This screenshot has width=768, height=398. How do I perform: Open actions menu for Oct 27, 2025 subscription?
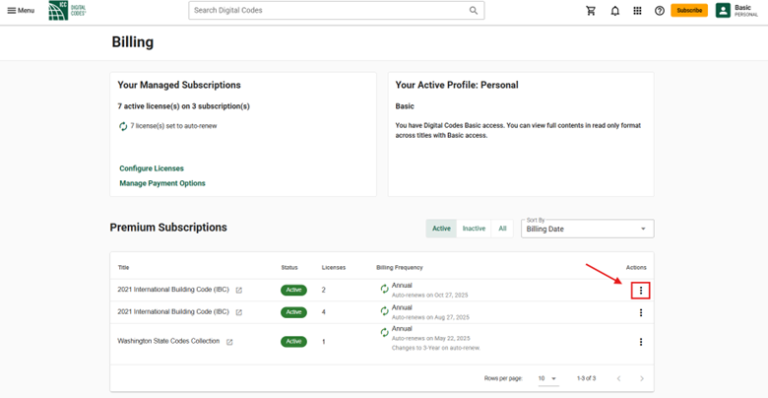point(641,291)
